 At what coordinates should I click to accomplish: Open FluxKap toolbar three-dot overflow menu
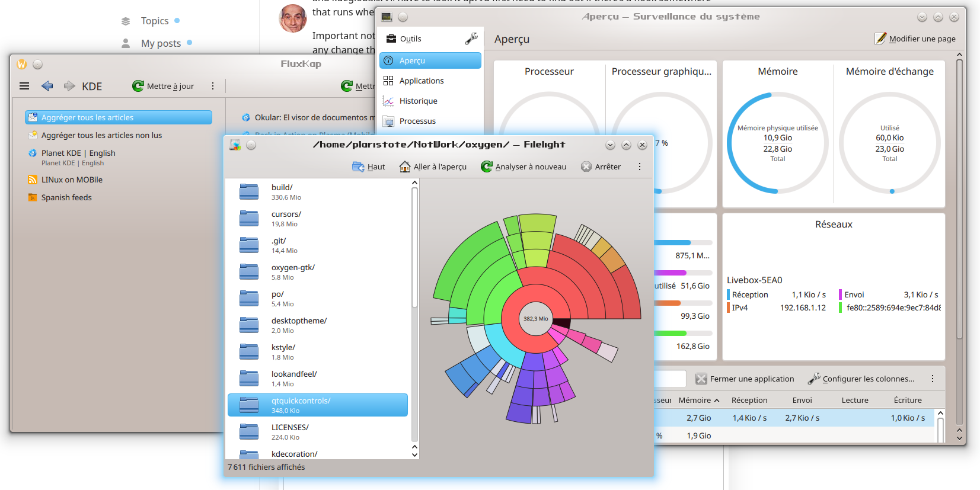[213, 86]
